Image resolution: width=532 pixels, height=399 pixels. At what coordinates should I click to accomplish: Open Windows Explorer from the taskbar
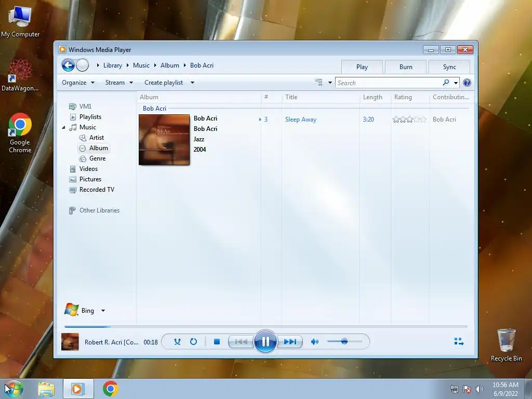[46, 389]
